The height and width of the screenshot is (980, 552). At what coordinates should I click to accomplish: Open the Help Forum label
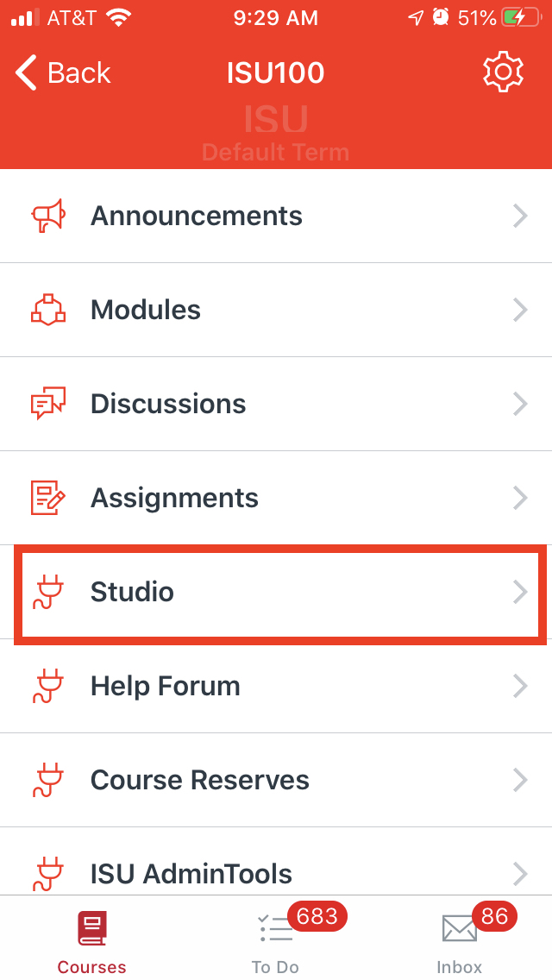click(x=166, y=686)
